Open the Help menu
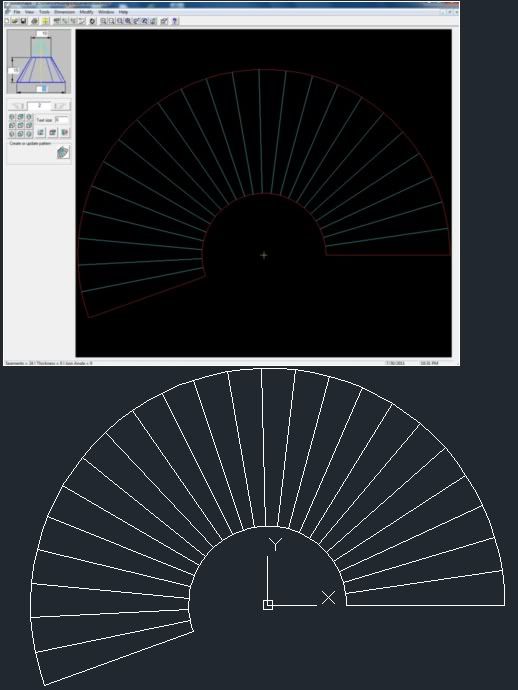 [123, 12]
